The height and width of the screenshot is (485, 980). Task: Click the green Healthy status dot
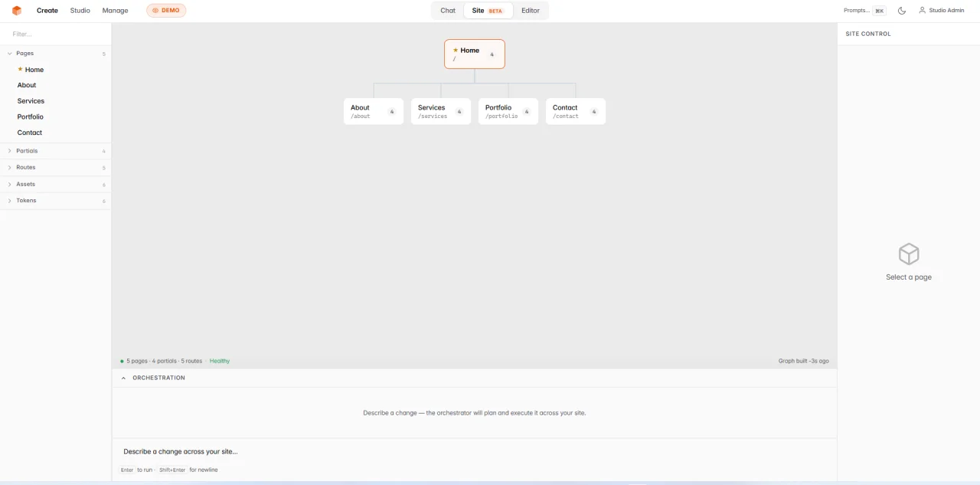(x=122, y=361)
